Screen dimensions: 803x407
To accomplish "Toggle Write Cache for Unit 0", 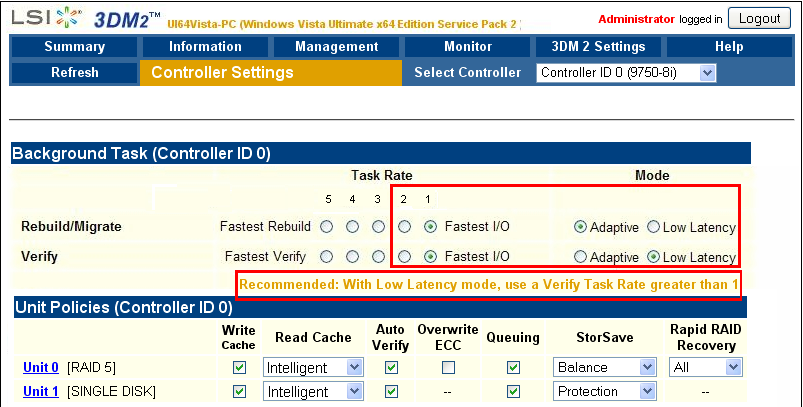I will (x=239, y=368).
